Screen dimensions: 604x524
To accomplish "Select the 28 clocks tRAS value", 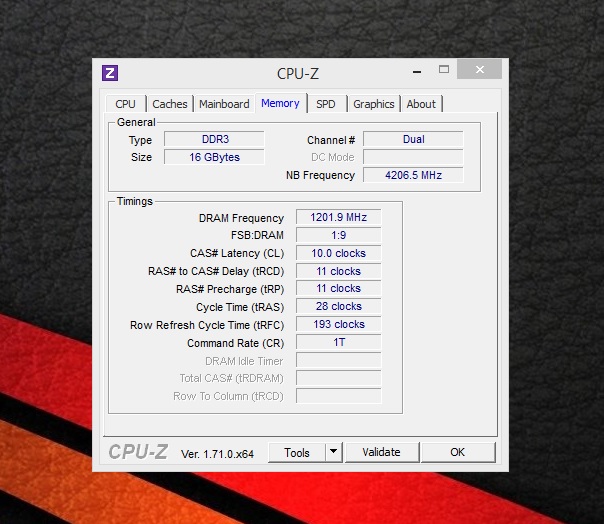I will click(339, 306).
